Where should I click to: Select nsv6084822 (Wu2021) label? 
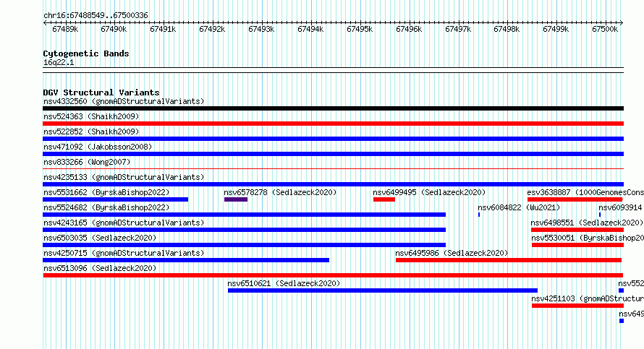click(519, 207)
